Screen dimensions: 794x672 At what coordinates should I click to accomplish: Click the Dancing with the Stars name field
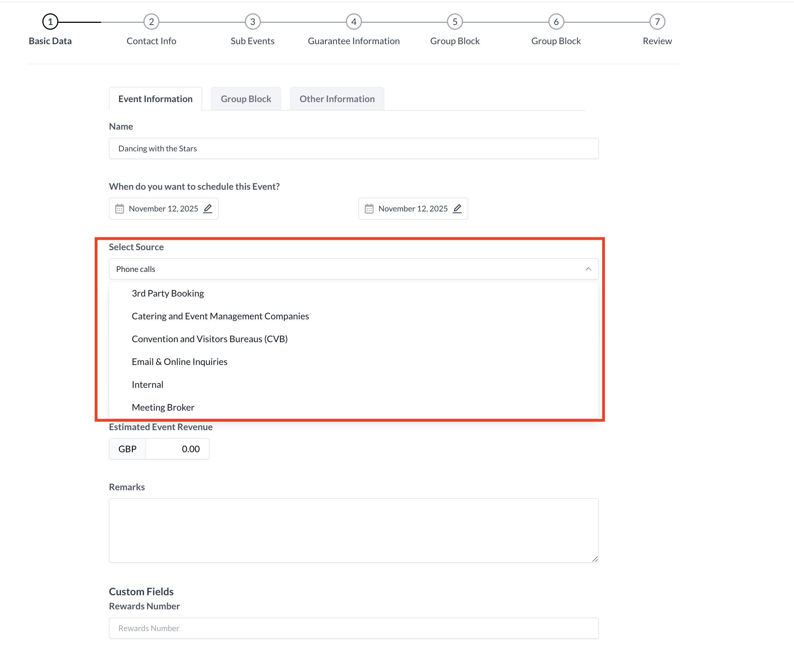tap(354, 148)
